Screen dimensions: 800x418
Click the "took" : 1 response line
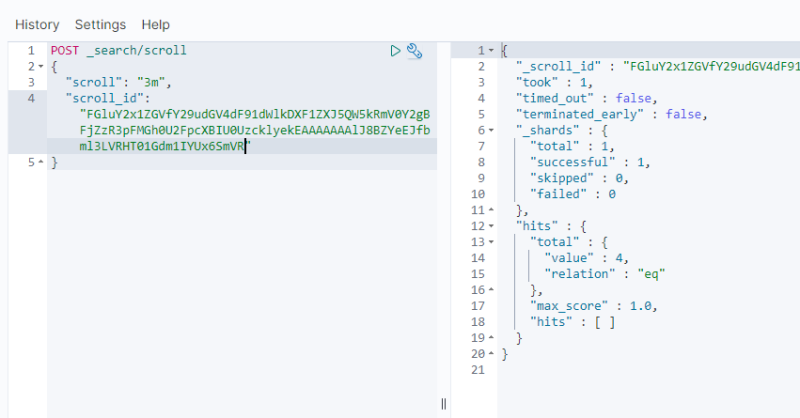click(x=554, y=82)
